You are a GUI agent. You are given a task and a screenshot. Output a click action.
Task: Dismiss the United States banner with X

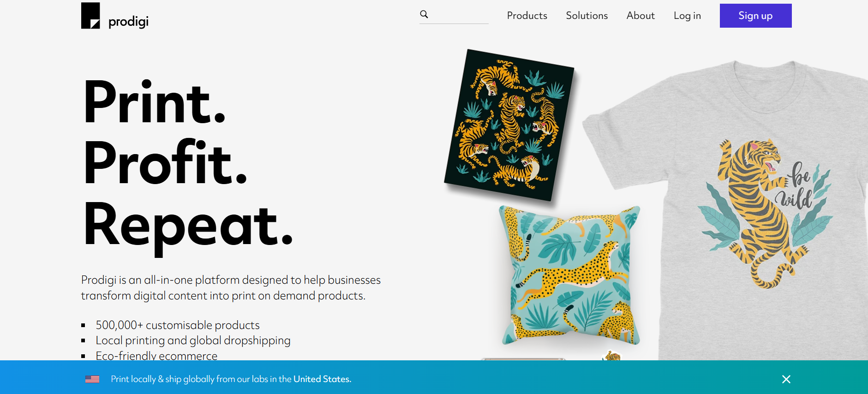pos(786,379)
